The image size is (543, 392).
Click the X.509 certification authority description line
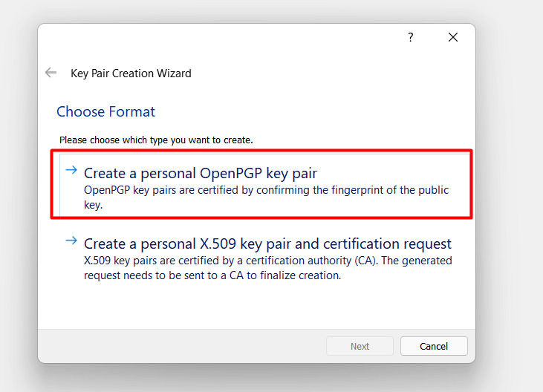point(268,261)
